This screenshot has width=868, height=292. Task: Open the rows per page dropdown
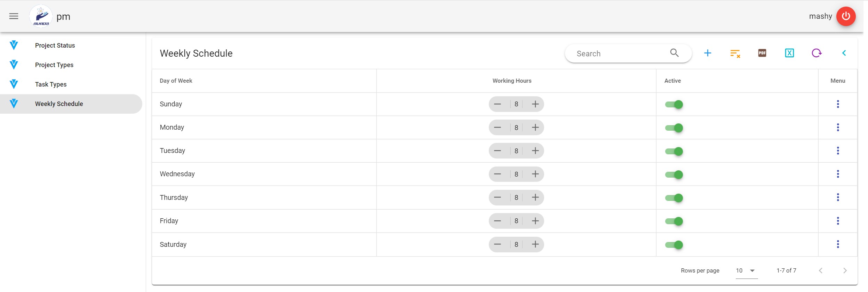[746, 271]
